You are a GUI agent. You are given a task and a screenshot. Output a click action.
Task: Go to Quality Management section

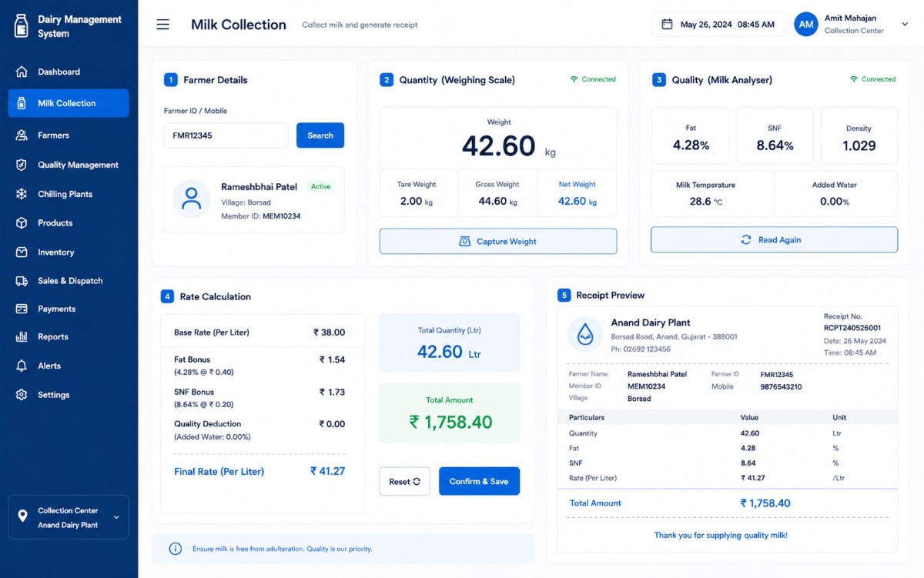69,165
